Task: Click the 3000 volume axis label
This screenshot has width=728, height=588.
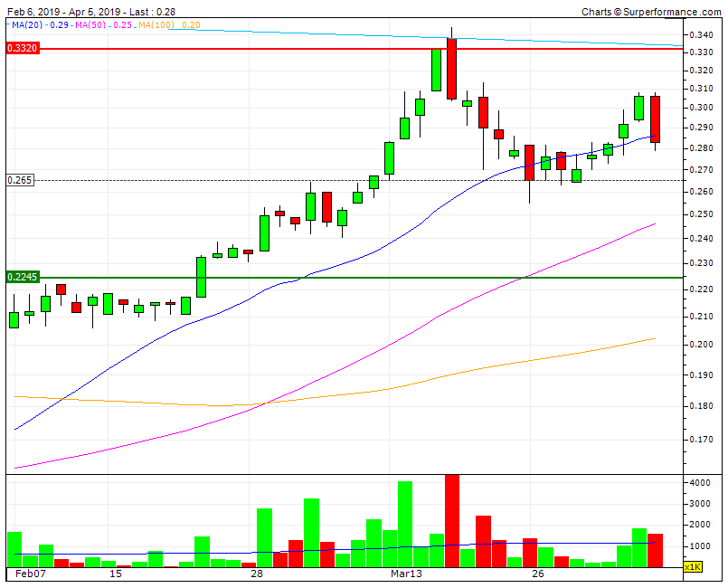Action: pyautogui.click(x=700, y=504)
